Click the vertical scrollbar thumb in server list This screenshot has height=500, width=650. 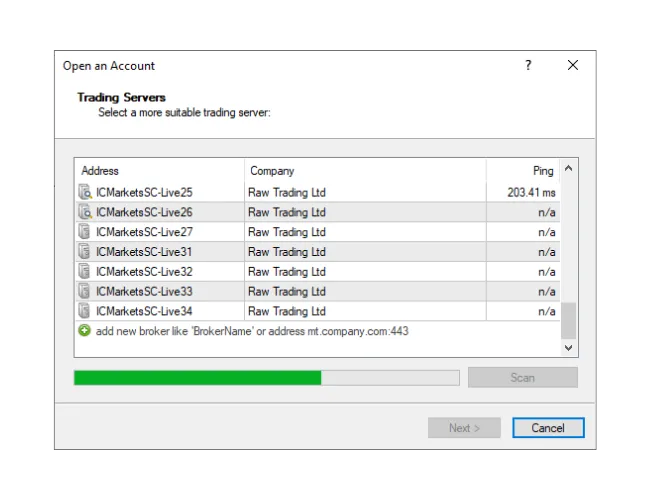click(x=568, y=320)
